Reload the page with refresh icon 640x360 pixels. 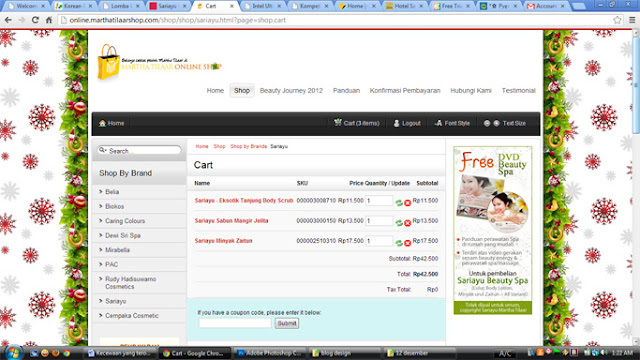coord(35,20)
